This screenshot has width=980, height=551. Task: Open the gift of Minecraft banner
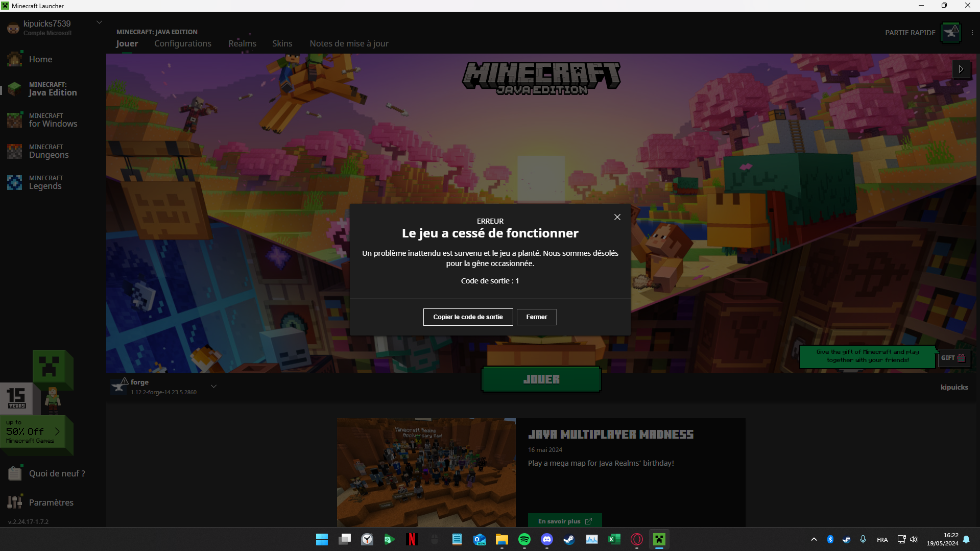pyautogui.click(x=868, y=356)
